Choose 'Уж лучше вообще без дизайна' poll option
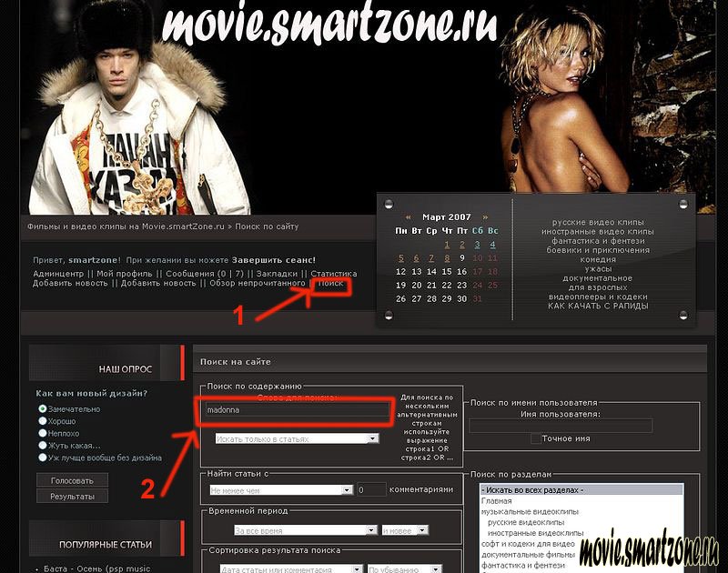This screenshot has width=728, height=573. pos(43,457)
